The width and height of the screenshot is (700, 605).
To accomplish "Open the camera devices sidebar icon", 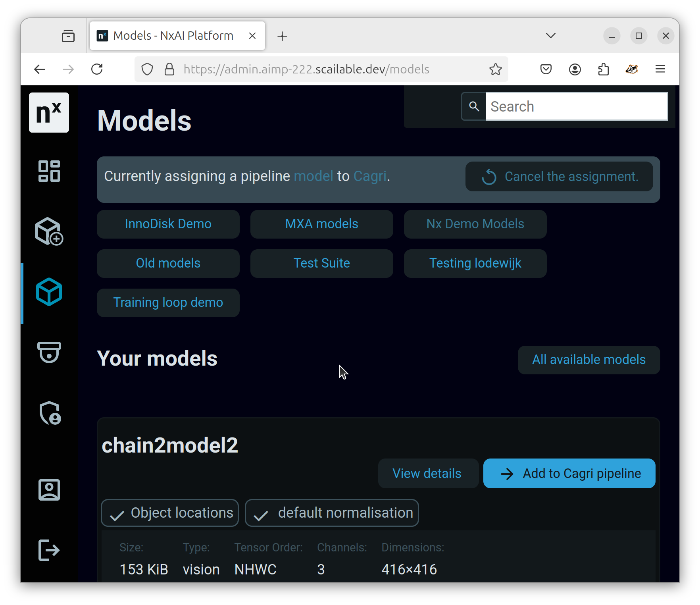I will click(49, 353).
